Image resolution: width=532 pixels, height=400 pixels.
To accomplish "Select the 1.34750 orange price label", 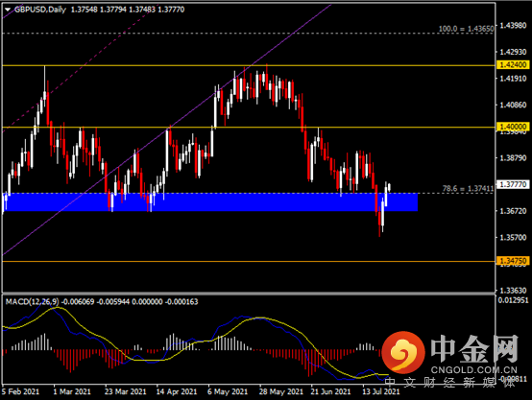I will click(513, 261).
